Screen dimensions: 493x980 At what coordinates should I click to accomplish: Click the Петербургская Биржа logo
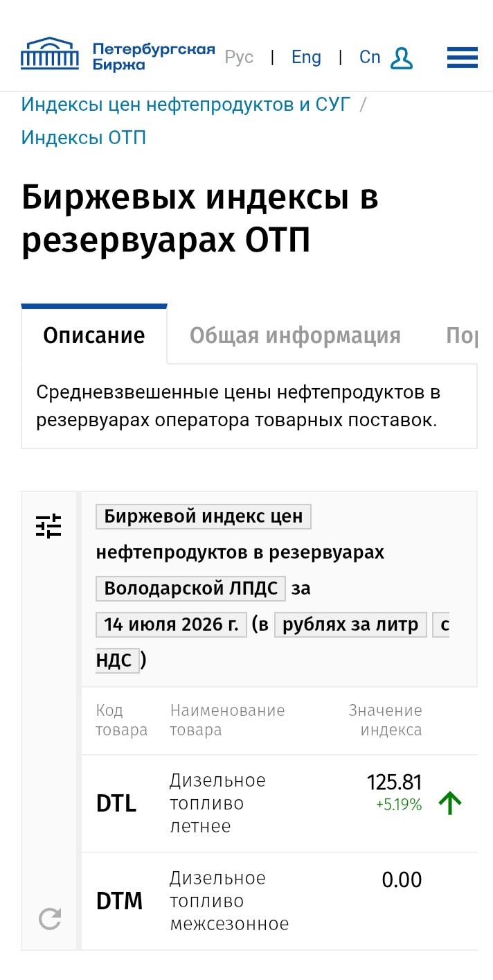tap(118, 55)
